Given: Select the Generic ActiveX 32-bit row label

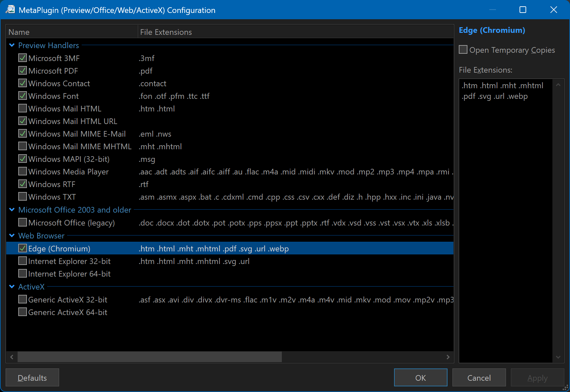Looking at the screenshot, I should [x=68, y=299].
